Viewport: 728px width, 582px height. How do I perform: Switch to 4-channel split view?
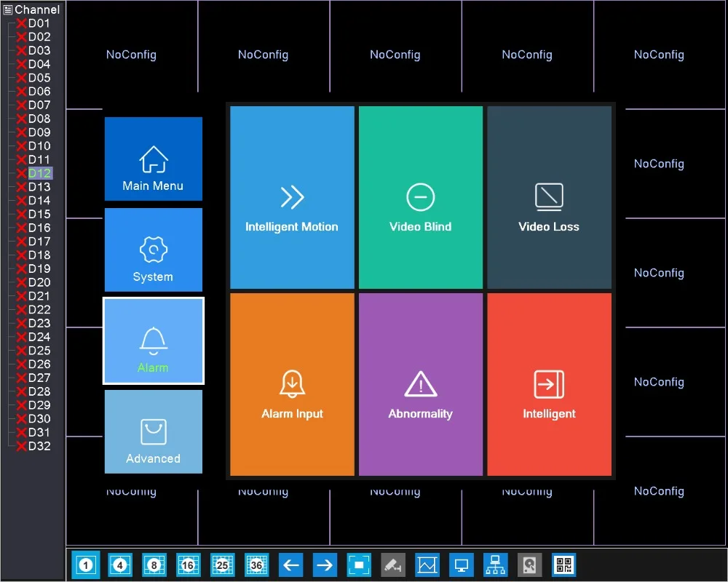pyautogui.click(x=120, y=565)
